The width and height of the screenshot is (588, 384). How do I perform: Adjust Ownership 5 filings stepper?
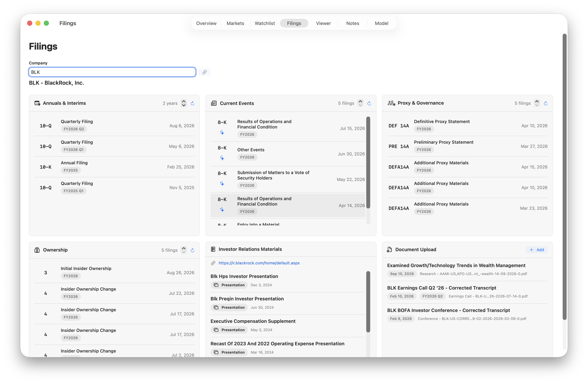(184, 250)
